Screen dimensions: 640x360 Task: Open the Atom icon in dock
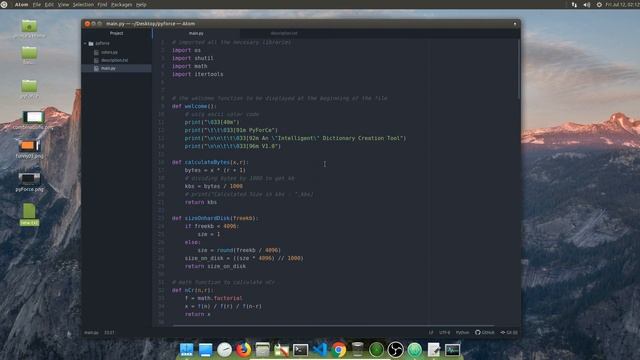[415, 350]
